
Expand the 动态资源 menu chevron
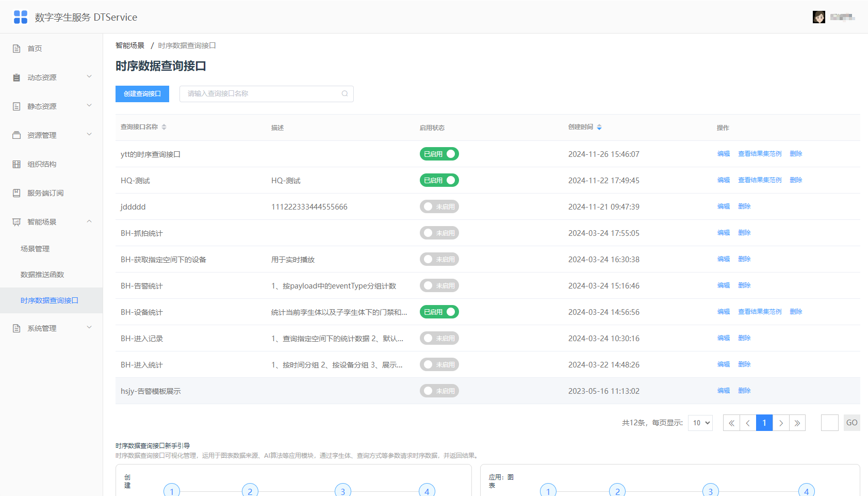89,77
